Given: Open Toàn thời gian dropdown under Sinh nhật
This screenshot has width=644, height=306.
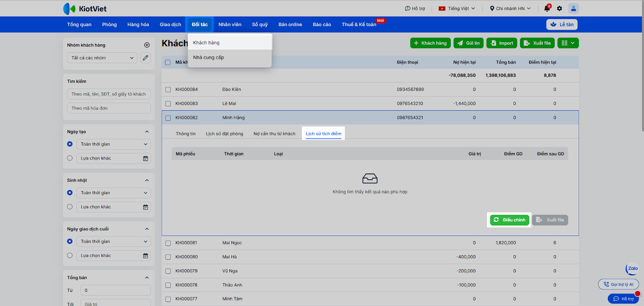Looking at the screenshot, I should (x=114, y=193).
